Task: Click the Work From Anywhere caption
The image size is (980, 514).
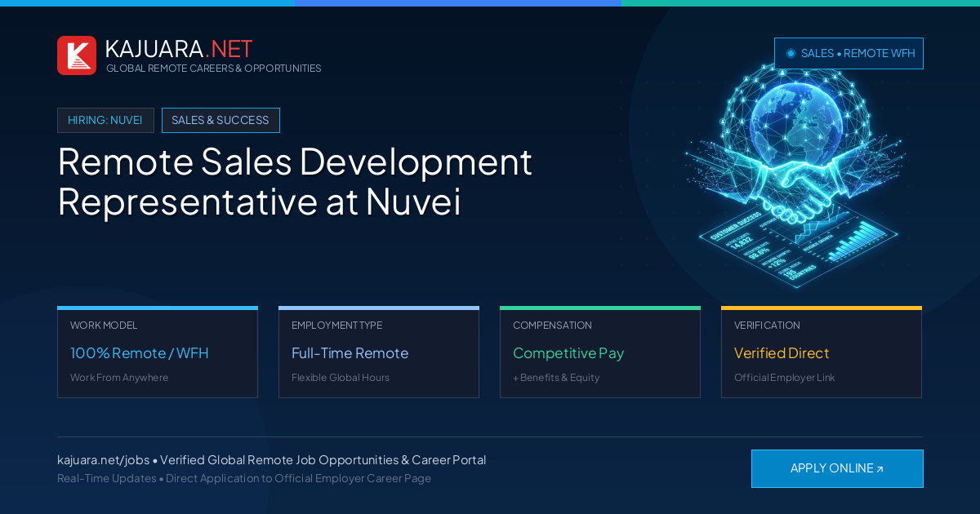Action: click(119, 378)
